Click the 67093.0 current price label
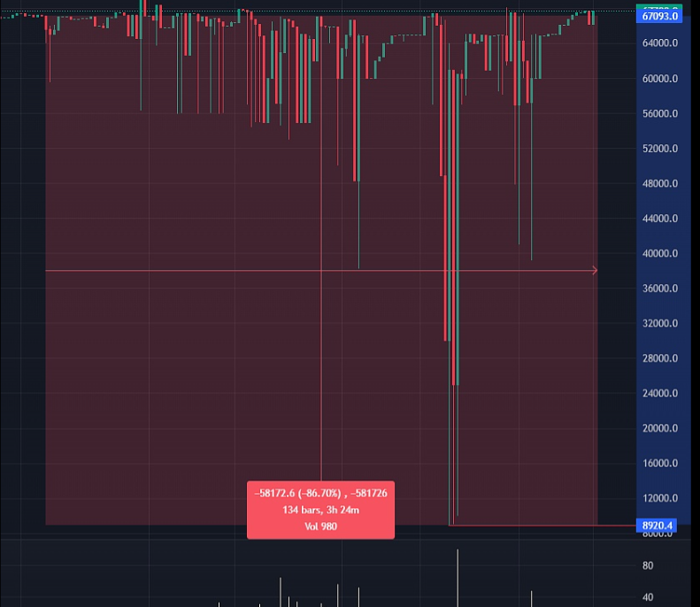This screenshot has width=700, height=607. click(659, 15)
